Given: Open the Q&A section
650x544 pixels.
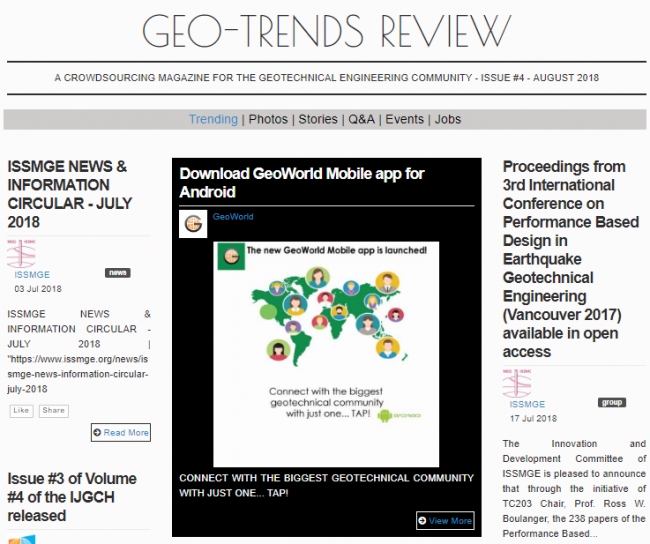Looking at the screenshot, I should pyautogui.click(x=361, y=119).
